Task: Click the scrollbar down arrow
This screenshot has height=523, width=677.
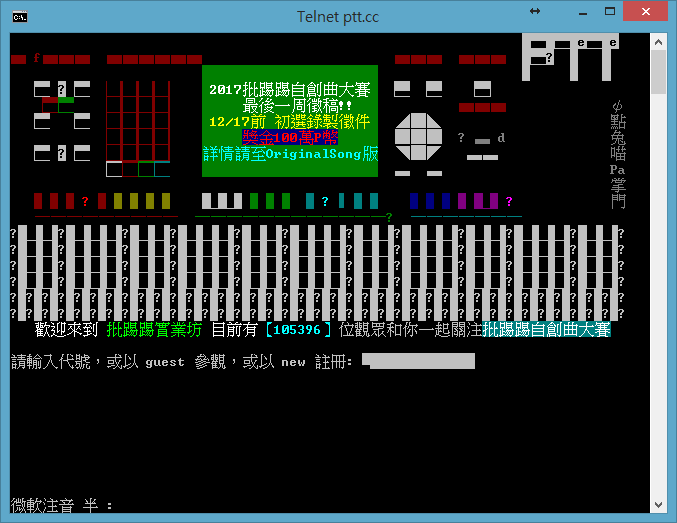Action: click(658, 504)
